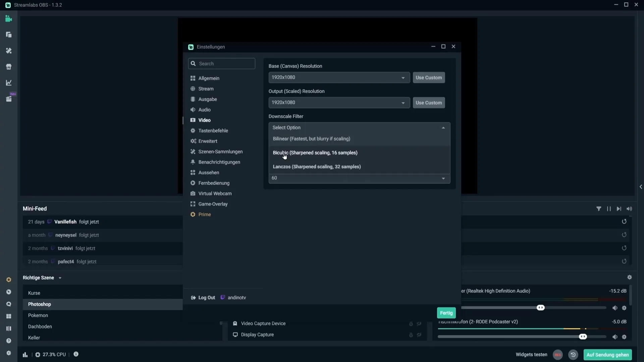Image resolution: width=644 pixels, height=362 pixels.
Task: Mute the RODE Podcaster microphone
Action: (615, 337)
